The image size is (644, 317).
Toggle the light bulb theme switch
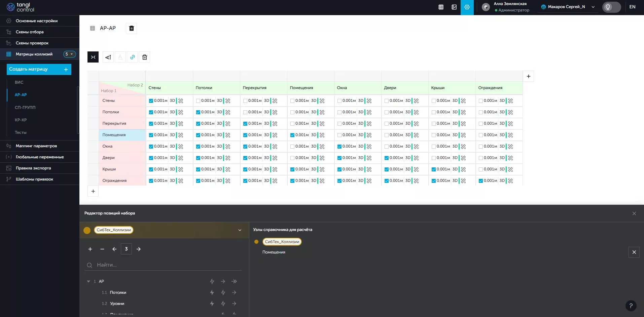611,7
